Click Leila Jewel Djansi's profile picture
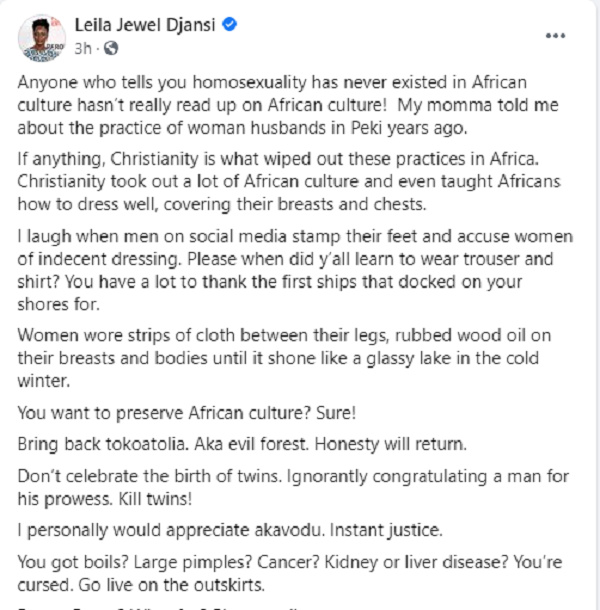The image size is (600, 610). coord(41,37)
